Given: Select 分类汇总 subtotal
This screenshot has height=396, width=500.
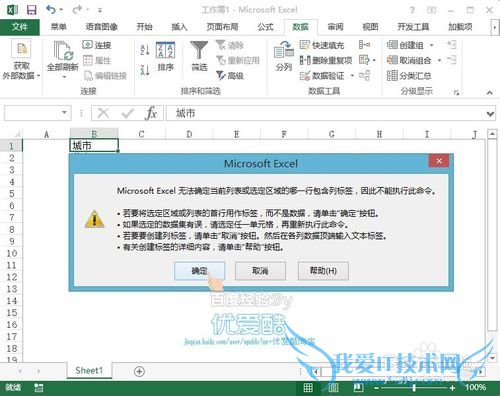Looking at the screenshot, I should (x=409, y=76).
